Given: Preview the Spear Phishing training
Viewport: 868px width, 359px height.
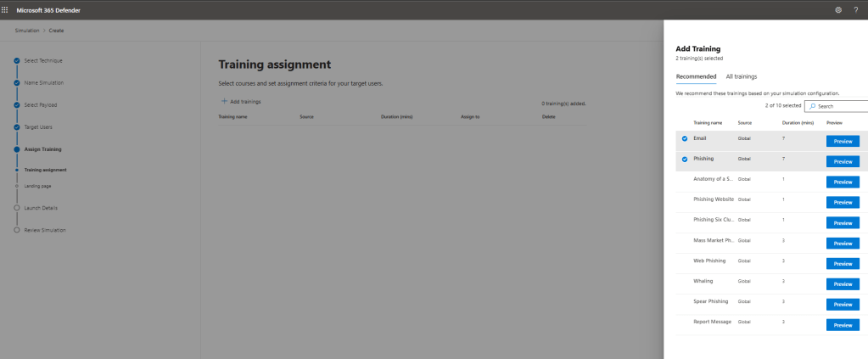Looking at the screenshot, I should pos(843,305).
